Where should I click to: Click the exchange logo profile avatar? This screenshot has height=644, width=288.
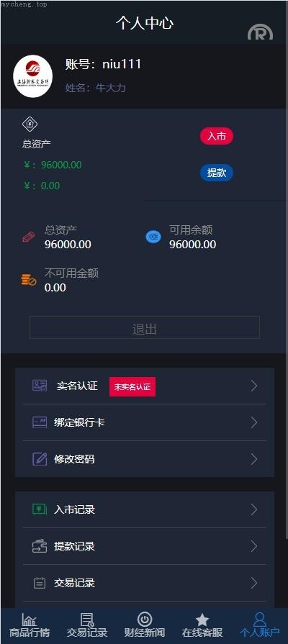coord(33,76)
